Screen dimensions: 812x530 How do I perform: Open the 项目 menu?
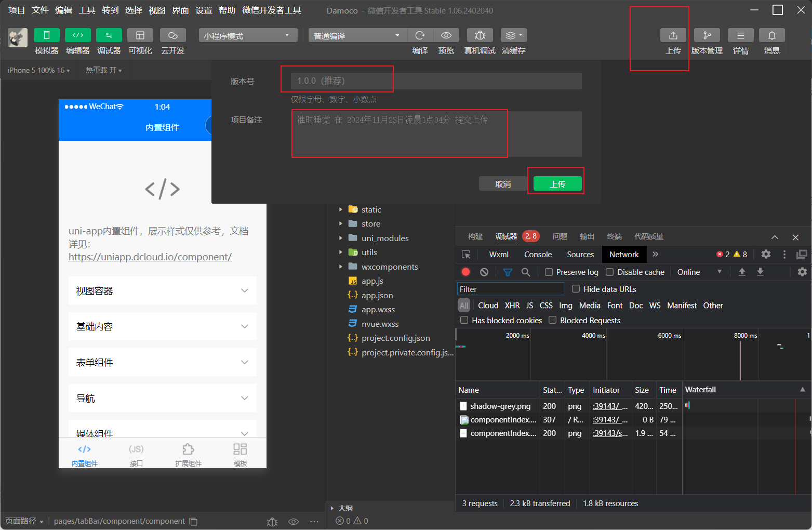[17, 10]
